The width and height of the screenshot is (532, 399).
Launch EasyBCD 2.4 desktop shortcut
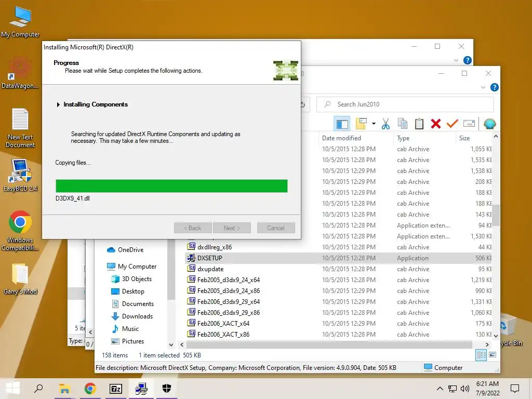(20, 175)
